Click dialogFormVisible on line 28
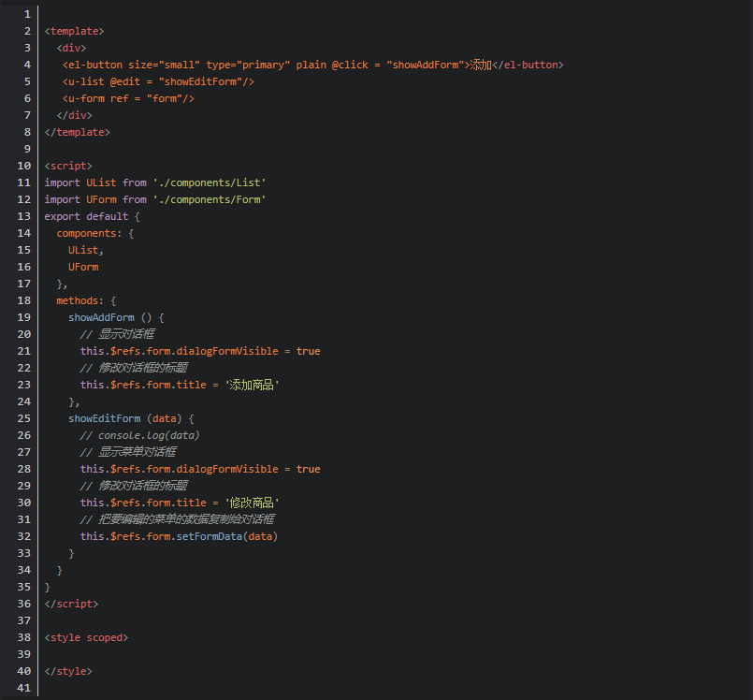 tap(227, 469)
